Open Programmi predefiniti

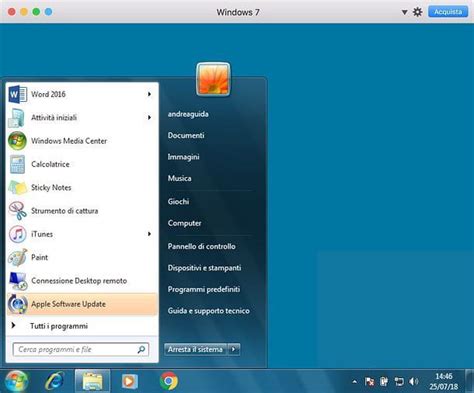click(204, 289)
